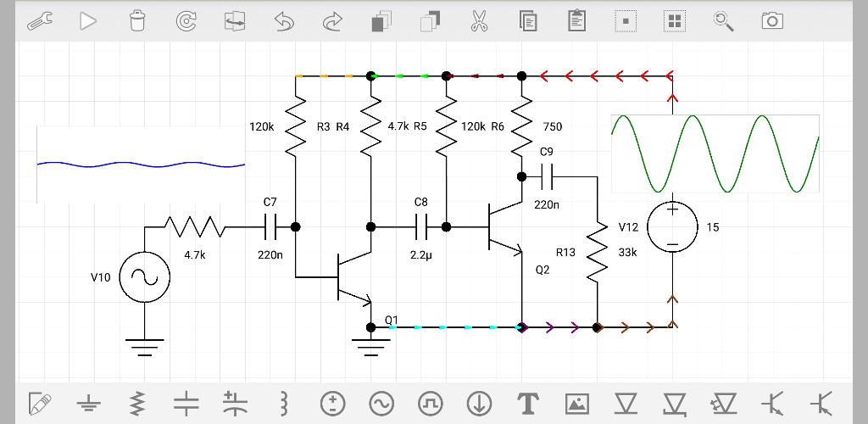Click the rotate component icon
Viewport: 868px width, 424px height.
tap(186, 21)
